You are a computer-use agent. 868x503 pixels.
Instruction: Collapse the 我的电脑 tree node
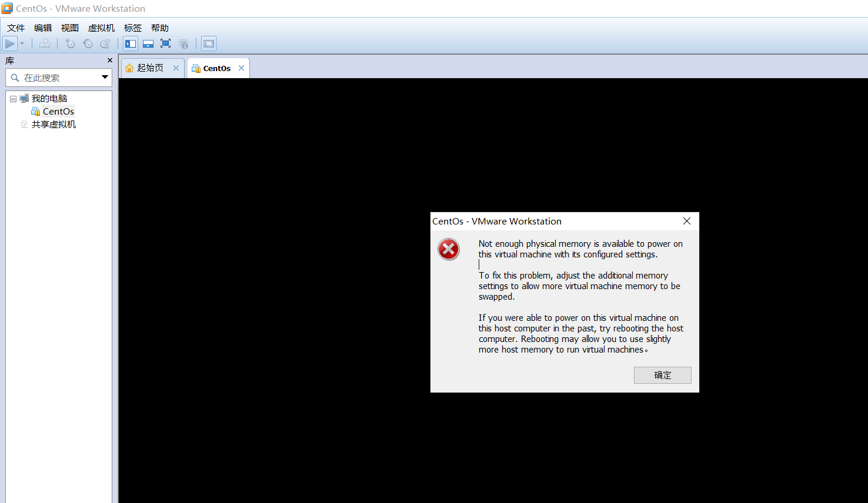(13, 98)
